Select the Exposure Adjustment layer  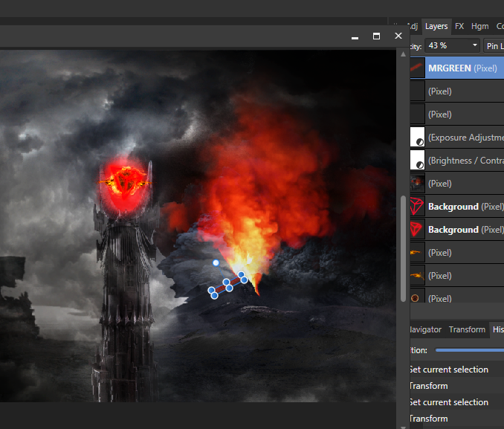(x=456, y=138)
